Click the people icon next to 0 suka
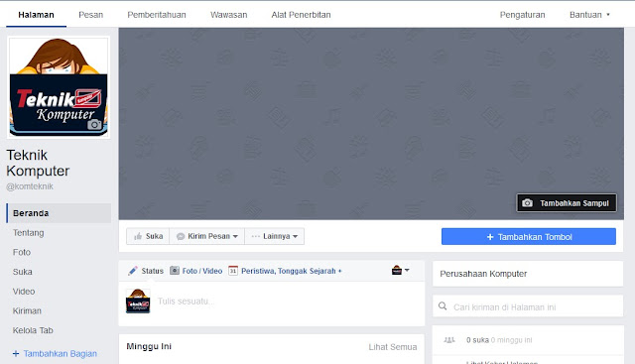 pyautogui.click(x=449, y=340)
